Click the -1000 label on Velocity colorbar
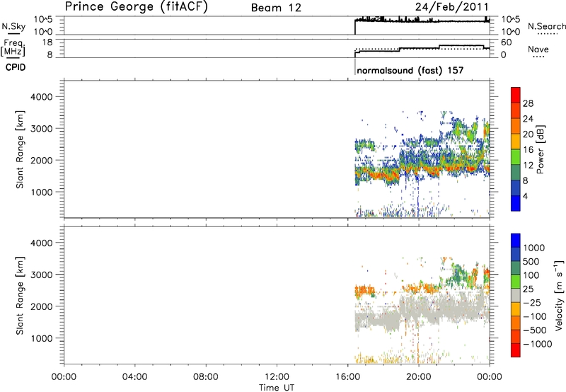The height and width of the screenshot is (392, 566). click(538, 344)
